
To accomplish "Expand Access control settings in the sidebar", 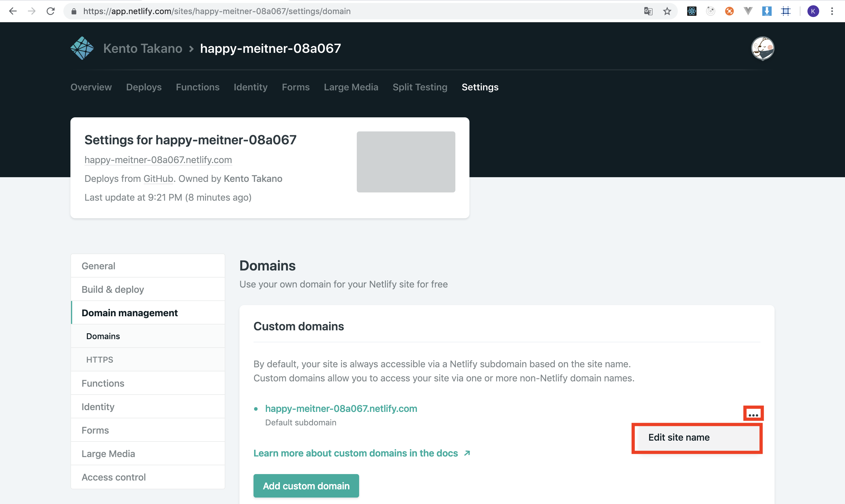I will tap(114, 477).
